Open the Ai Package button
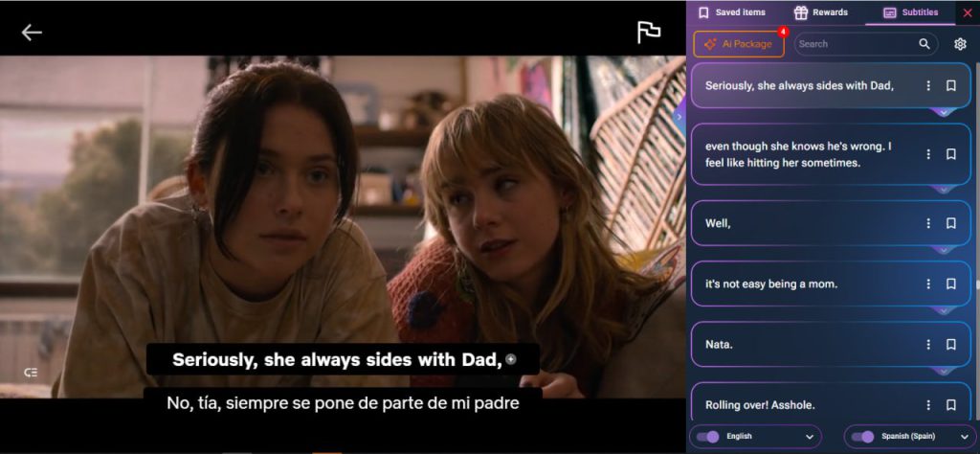 (x=739, y=44)
